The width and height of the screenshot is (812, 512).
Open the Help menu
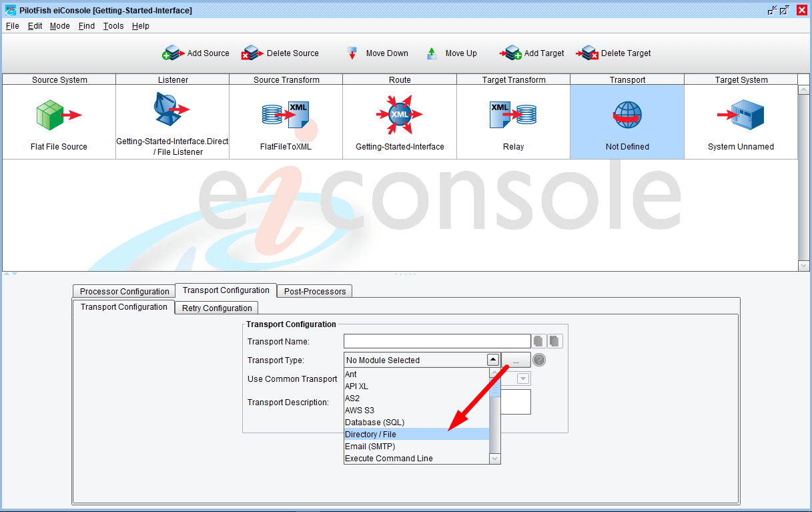click(x=140, y=26)
